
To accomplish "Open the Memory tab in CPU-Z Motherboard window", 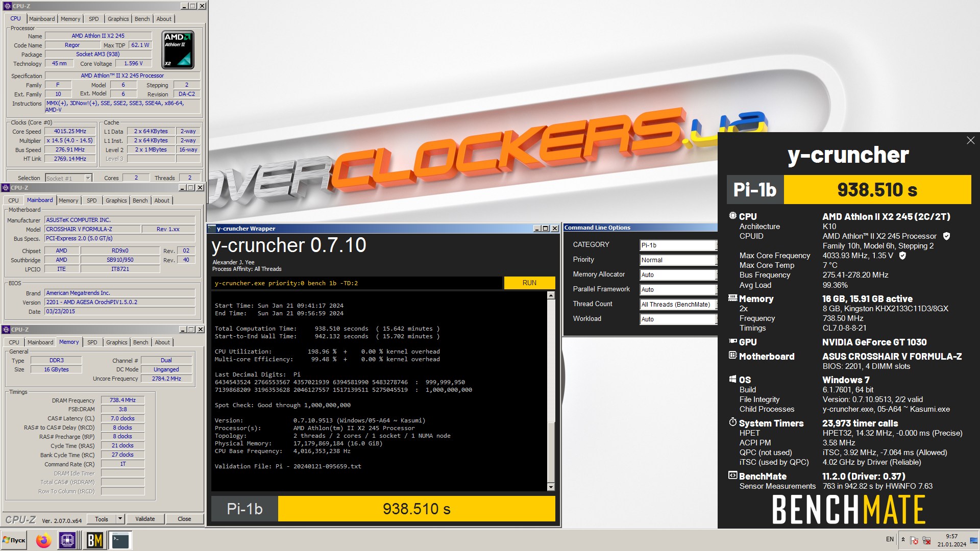I will tap(68, 201).
